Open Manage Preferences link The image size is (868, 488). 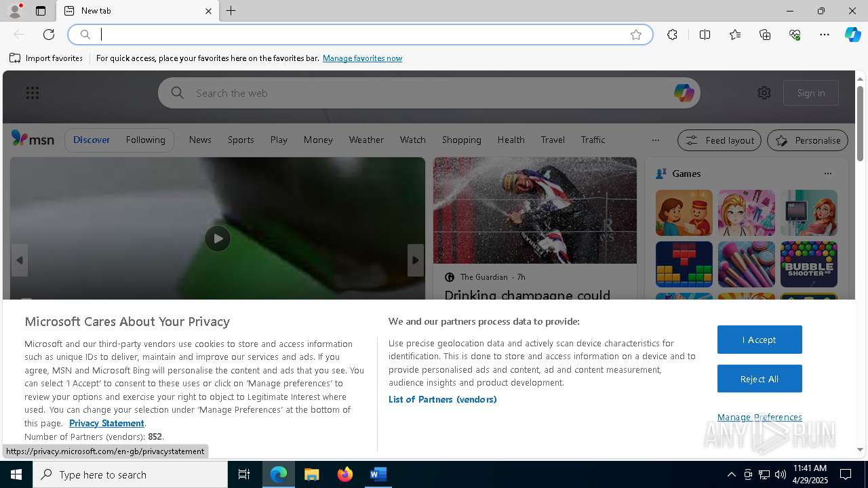click(759, 417)
